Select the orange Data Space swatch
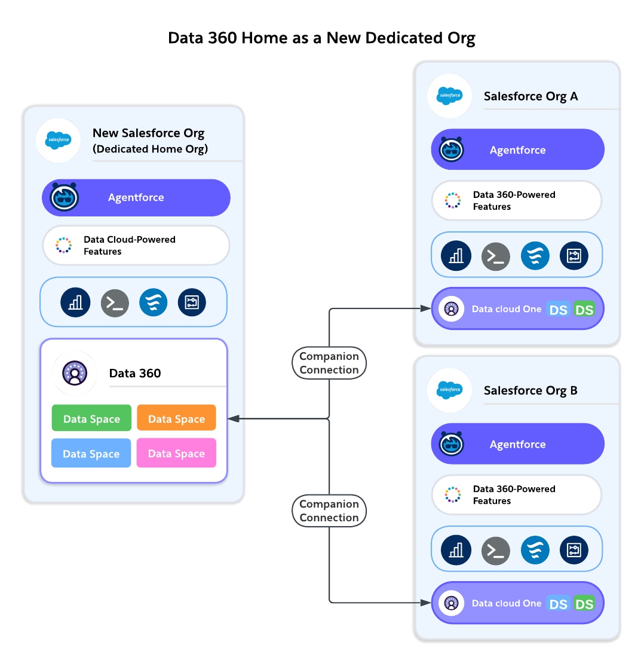Image resolution: width=644 pixels, height=663 pixels. 176,418
